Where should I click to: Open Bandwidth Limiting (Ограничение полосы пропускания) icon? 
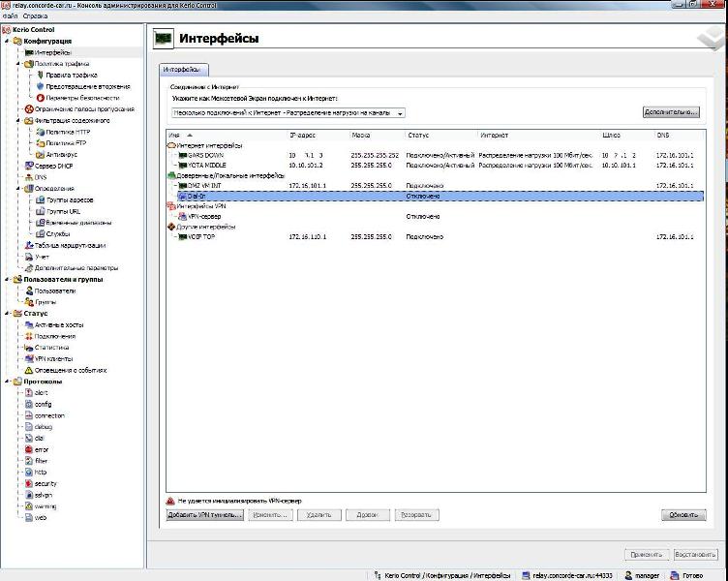click(29, 109)
